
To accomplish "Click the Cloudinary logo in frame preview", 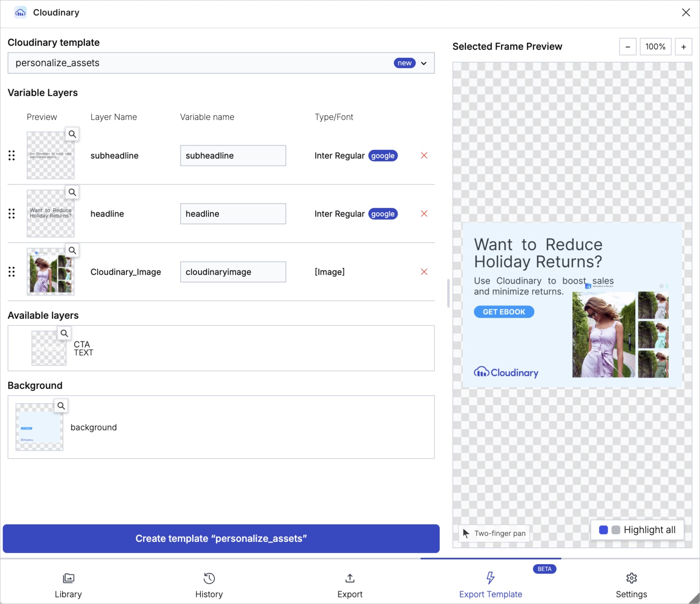I will tap(506, 372).
